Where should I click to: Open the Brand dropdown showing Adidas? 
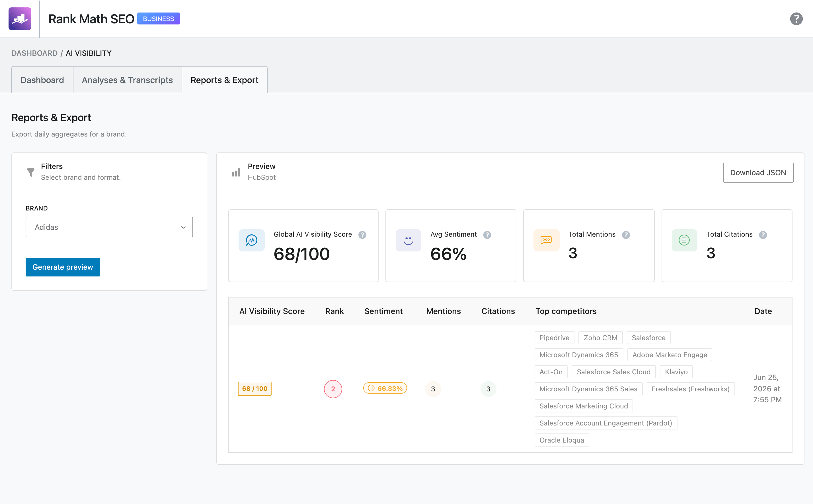pyautogui.click(x=109, y=227)
